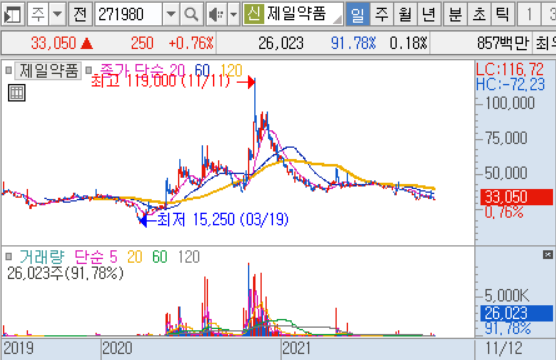Toggle the square beside 종가 단순 legend
This screenshot has height=360, width=556.
[x=89, y=70]
